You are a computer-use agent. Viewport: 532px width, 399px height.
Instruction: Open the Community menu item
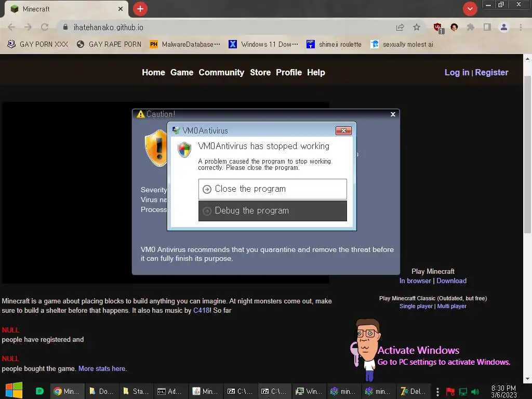click(x=221, y=72)
